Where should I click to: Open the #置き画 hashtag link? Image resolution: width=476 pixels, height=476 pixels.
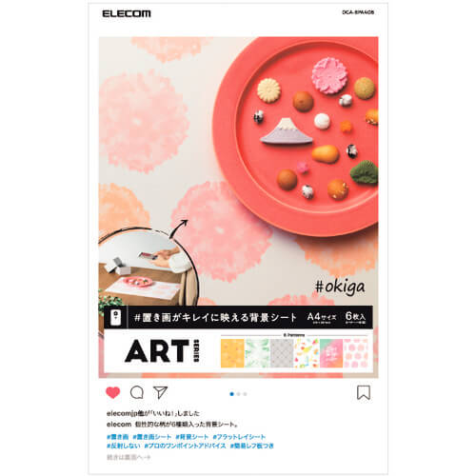tap(118, 437)
